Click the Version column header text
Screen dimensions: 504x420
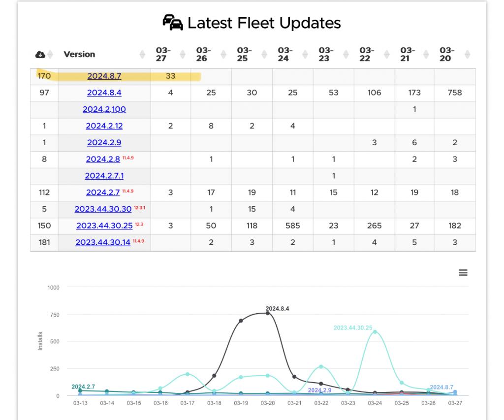(x=79, y=54)
